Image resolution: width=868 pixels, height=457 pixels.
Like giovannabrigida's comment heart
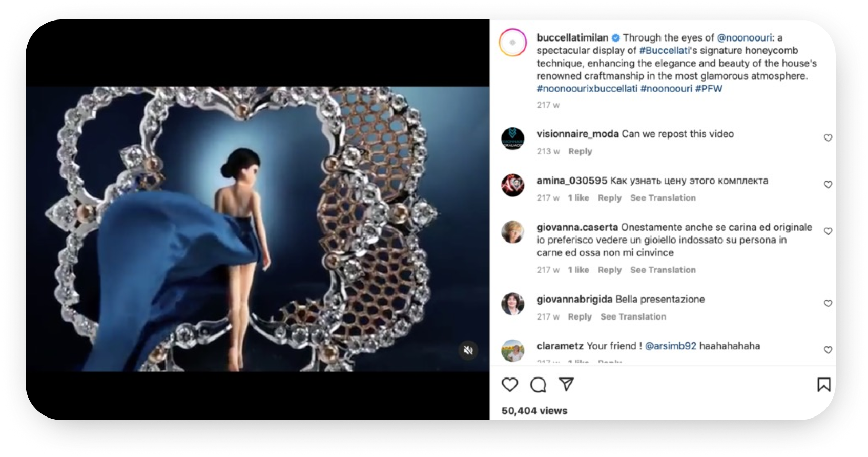click(828, 304)
